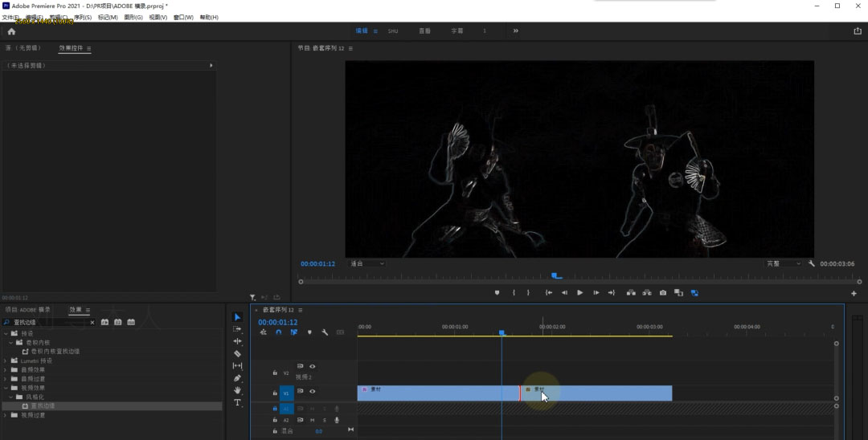Open the 序列(S) menu
The height and width of the screenshot is (440, 868).
[83, 17]
